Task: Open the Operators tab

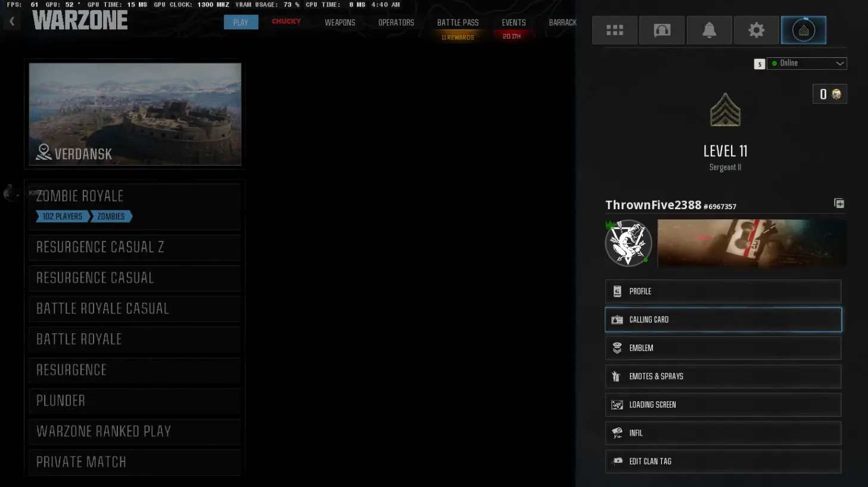Action: coord(396,23)
